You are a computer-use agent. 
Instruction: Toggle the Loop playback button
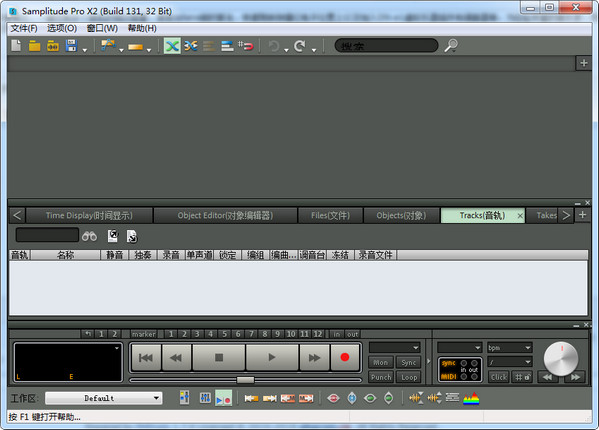click(409, 377)
